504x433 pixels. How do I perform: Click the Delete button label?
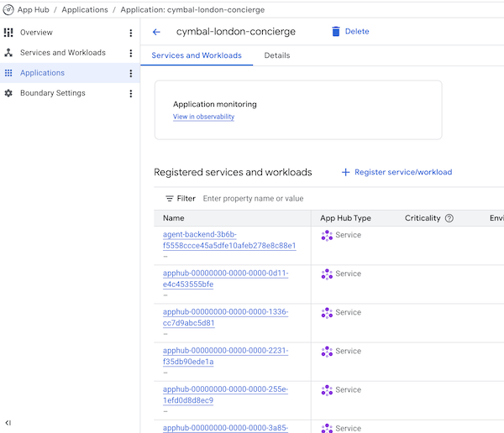(x=357, y=32)
